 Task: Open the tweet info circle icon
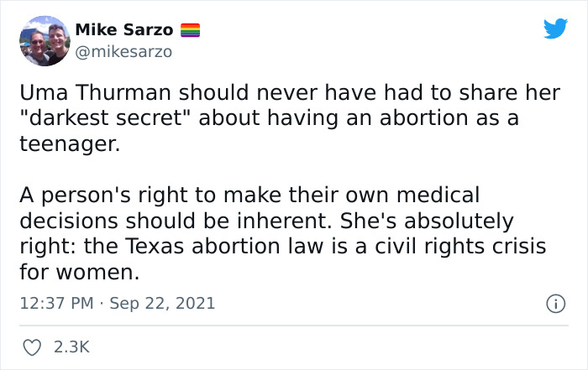click(x=555, y=303)
